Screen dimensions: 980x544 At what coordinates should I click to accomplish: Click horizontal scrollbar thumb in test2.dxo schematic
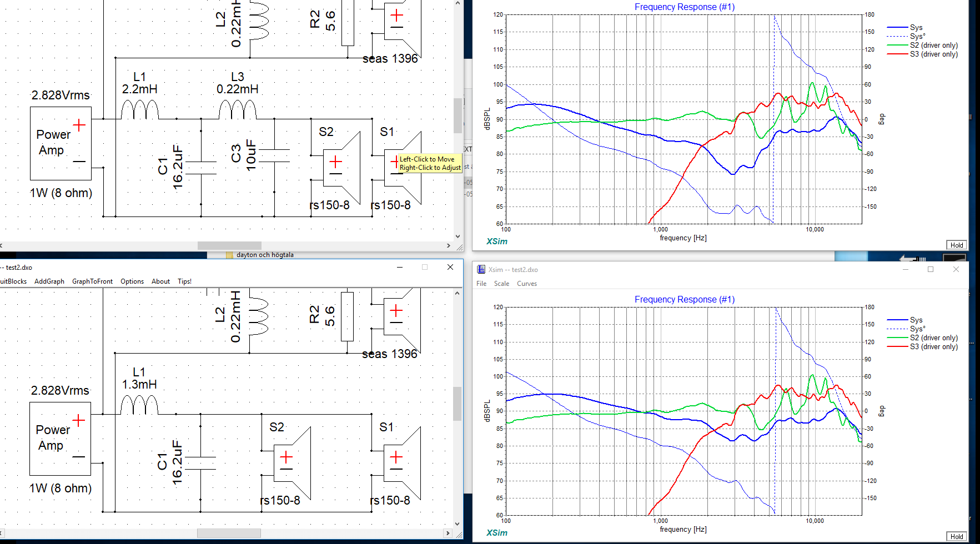[229, 533]
